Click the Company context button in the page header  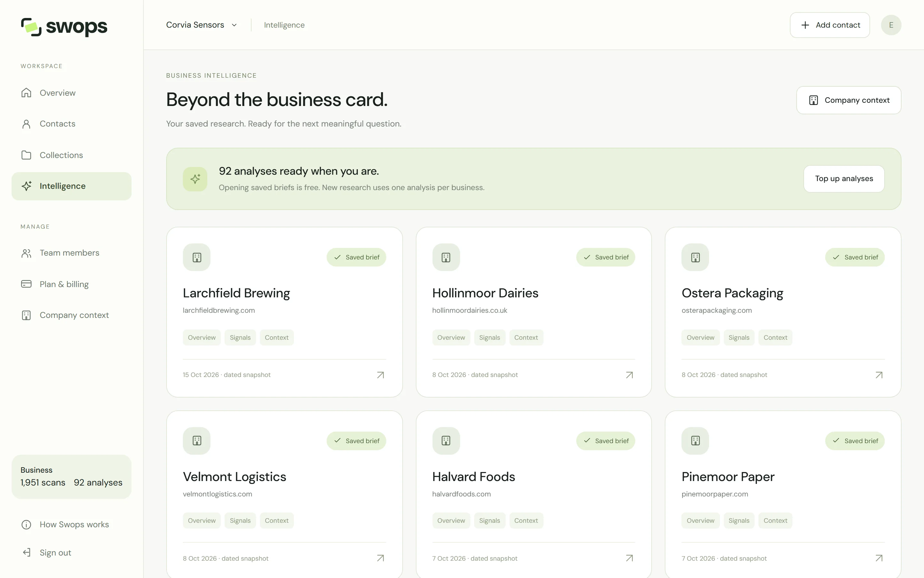point(848,100)
